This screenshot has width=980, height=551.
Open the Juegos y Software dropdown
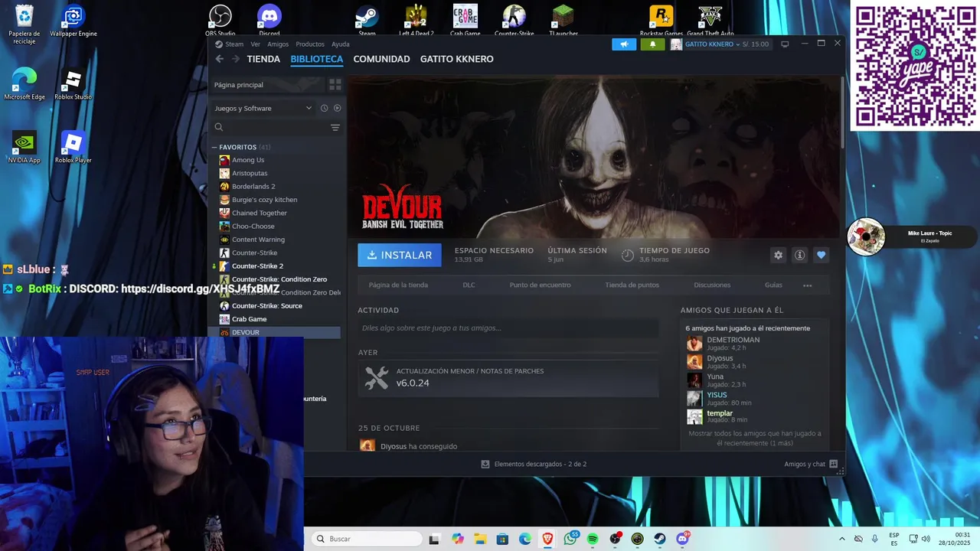[x=263, y=108]
